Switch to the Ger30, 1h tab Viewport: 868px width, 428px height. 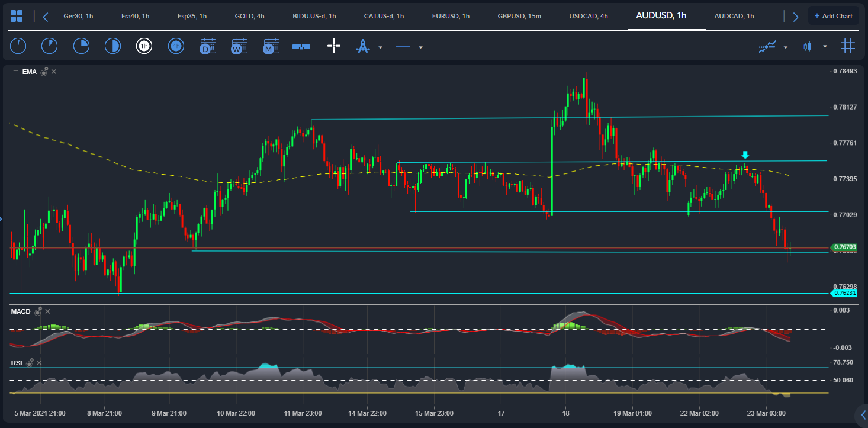click(x=78, y=16)
